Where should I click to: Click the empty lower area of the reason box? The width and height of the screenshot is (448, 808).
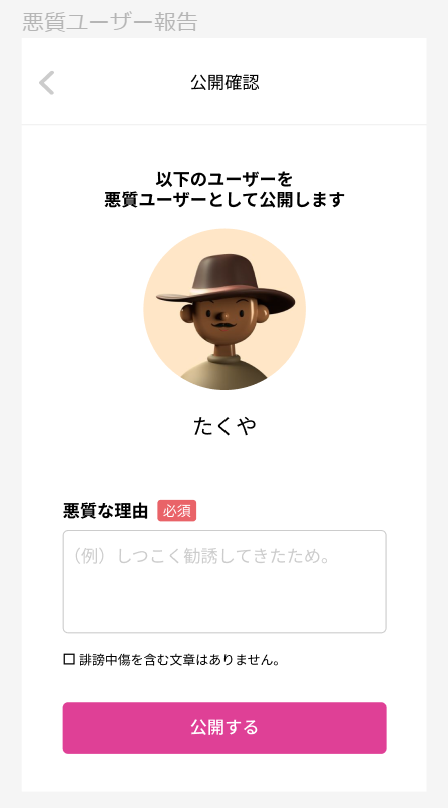click(x=224, y=605)
